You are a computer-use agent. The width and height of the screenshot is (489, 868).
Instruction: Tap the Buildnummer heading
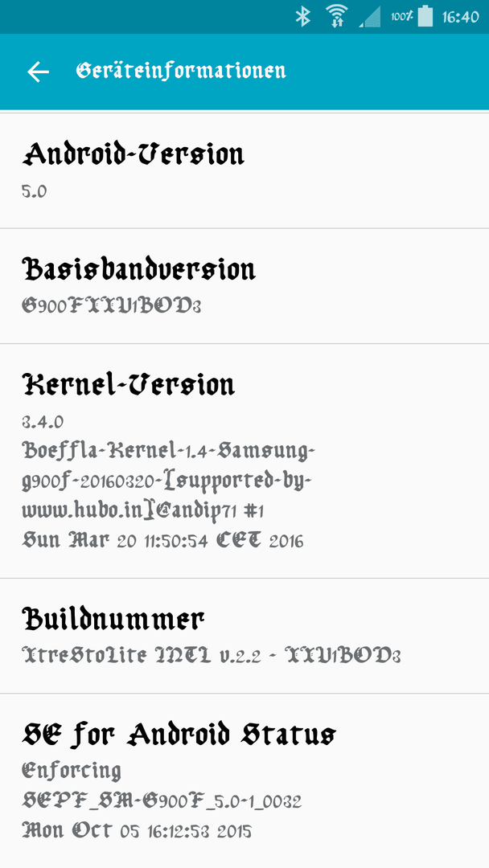pos(113,619)
